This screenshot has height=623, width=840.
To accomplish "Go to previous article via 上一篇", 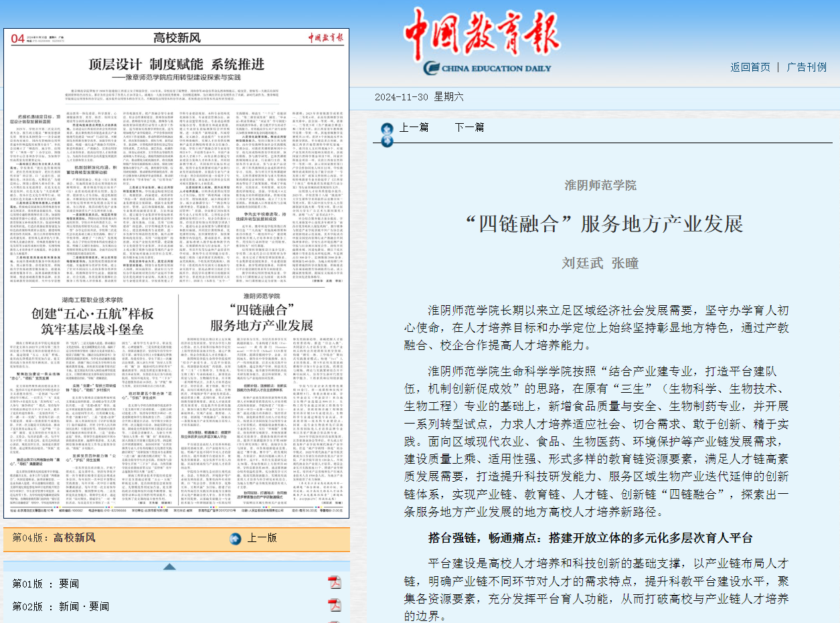I will pyautogui.click(x=414, y=127).
